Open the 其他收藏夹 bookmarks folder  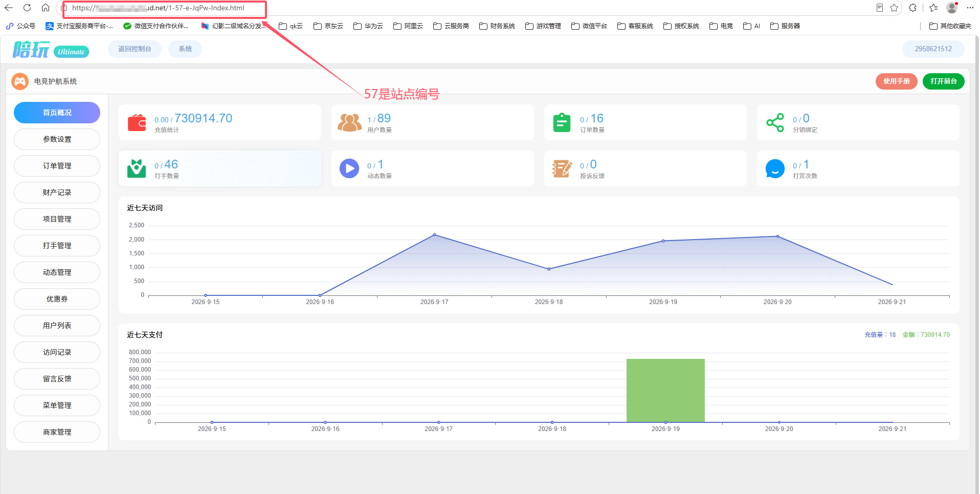[950, 26]
